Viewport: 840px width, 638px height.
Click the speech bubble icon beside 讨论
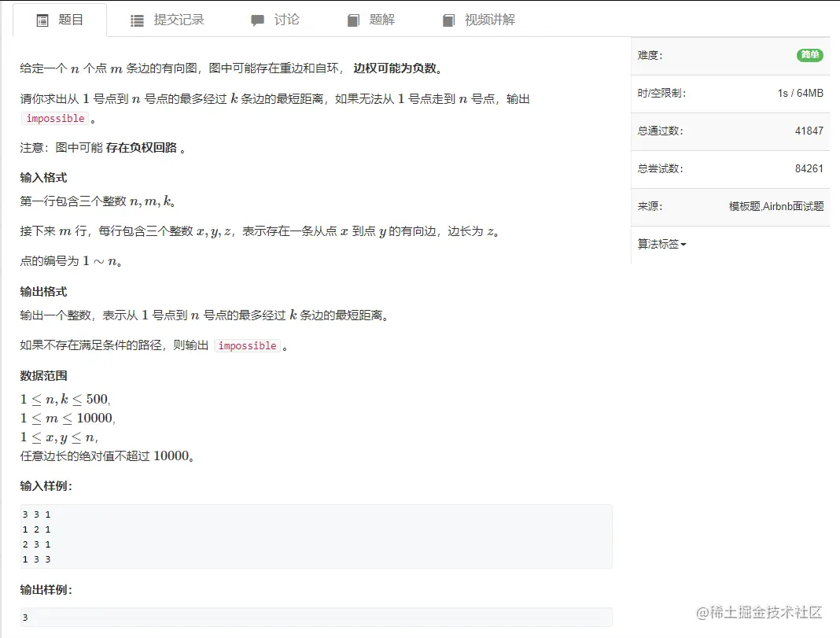[x=256, y=20]
